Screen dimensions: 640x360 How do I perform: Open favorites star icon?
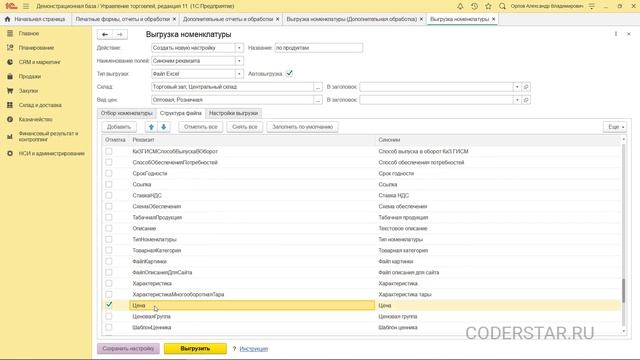point(488,6)
